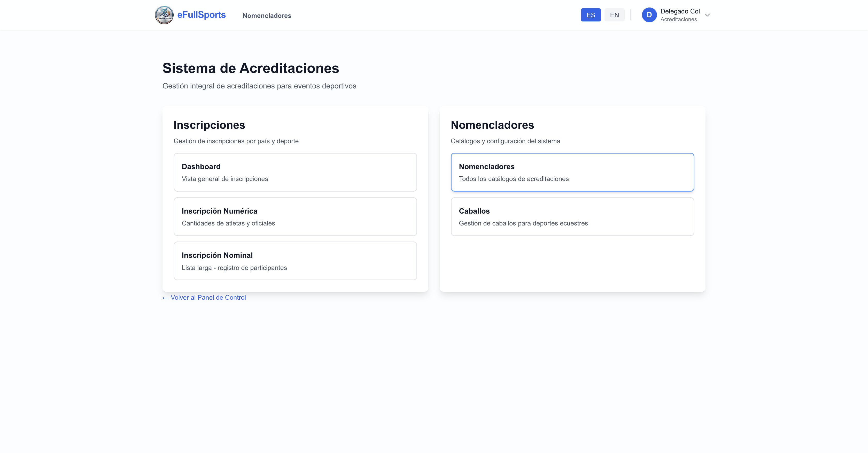
Task: Open the Inscripción Nominal card
Action: pos(295,261)
